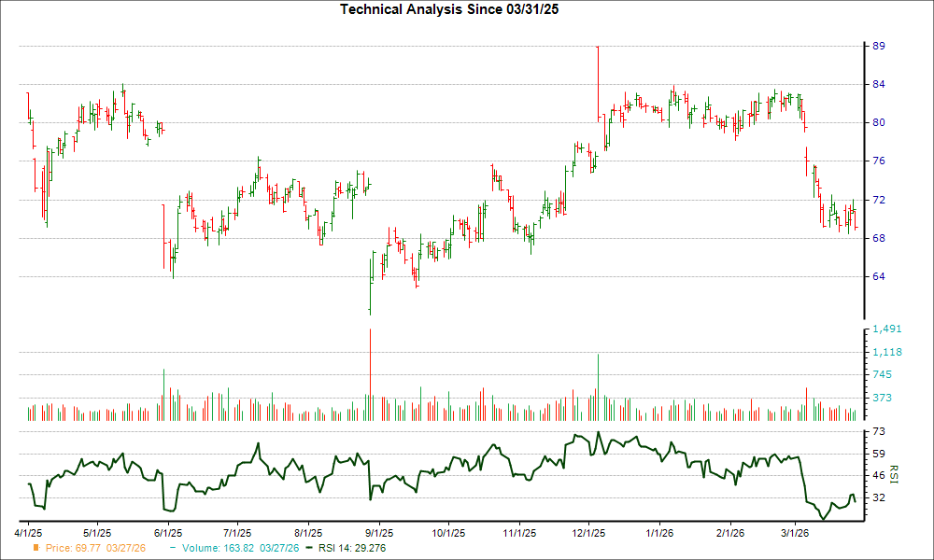Click the tall gray volume bar near 6/1/25

[164, 392]
